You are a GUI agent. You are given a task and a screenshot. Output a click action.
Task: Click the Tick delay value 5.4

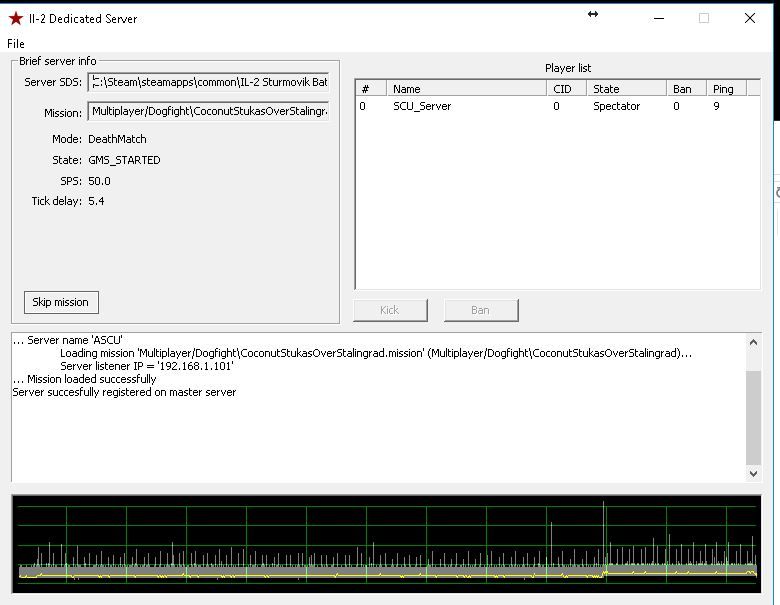(x=96, y=202)
